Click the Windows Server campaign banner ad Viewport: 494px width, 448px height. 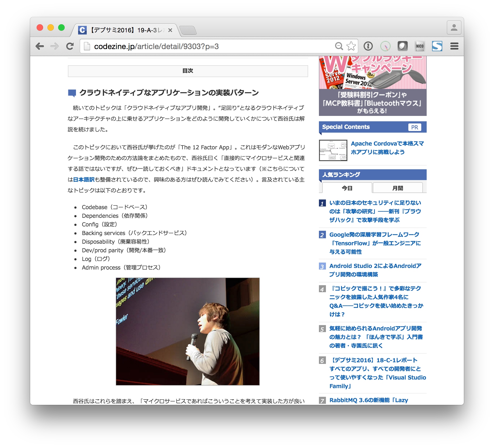(x=373, y=86)
